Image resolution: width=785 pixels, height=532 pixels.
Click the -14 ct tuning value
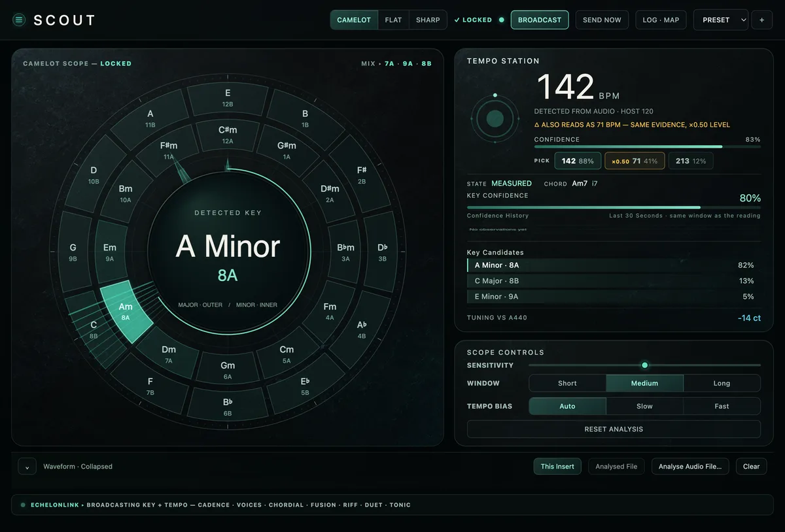[749, 318]
